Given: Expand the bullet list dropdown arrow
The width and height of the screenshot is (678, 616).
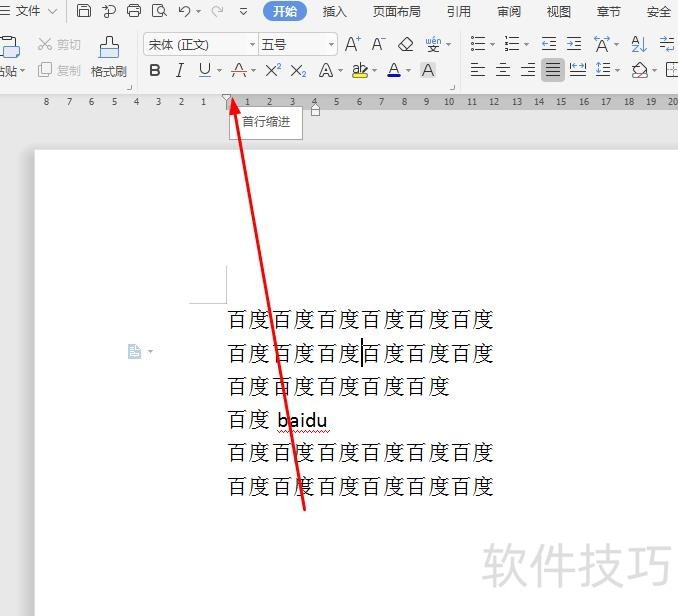Looking at the screenshot, I should tap(492, 45).
